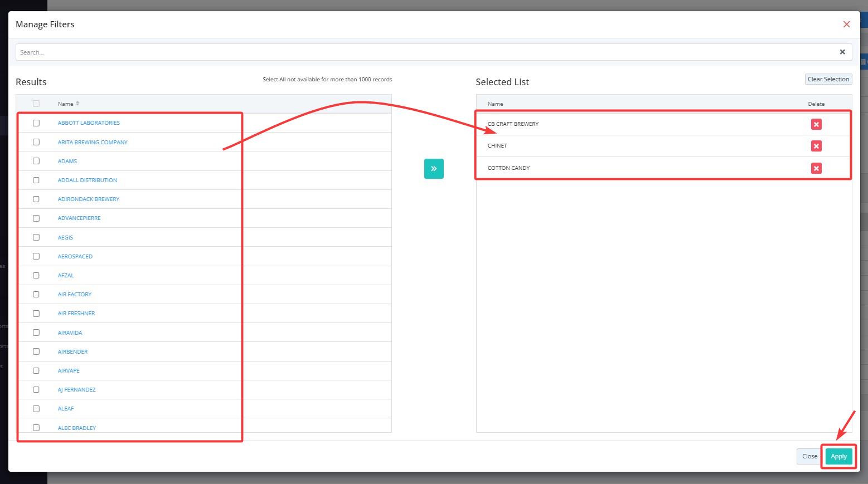Viewport: 868px width, 484px height.
Task: Select the AIRBENDER checkbox
Action: [36, 351]
